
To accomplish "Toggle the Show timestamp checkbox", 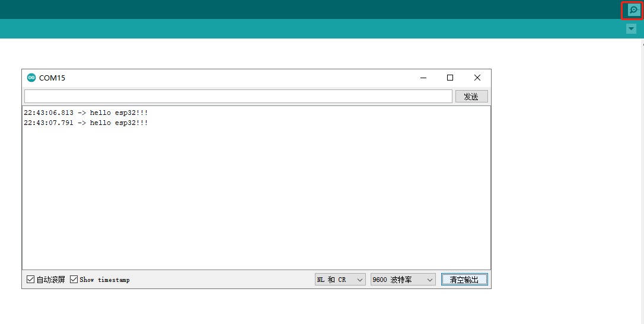I will click(74, 280).
